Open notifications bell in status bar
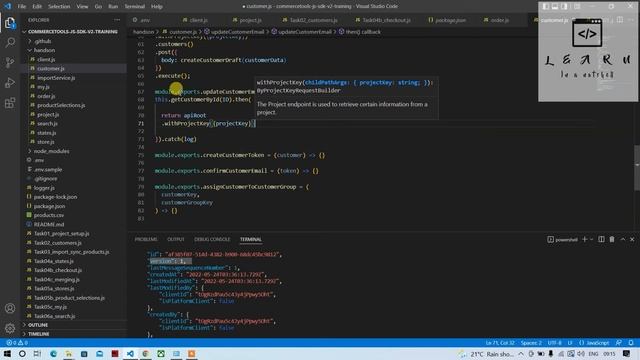This screenshot has height=360, width=640. pyautogui.click(x=631, y=343)
